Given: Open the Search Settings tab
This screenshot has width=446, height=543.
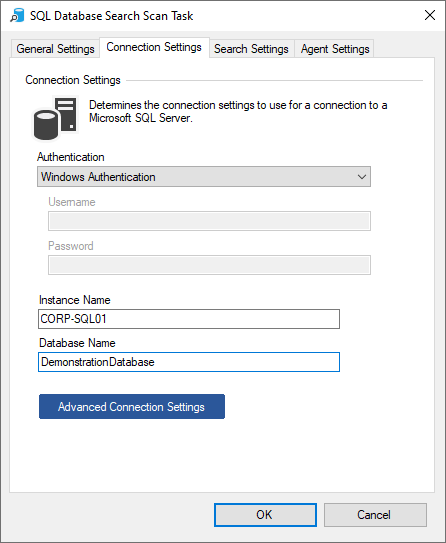Looking at the screenshot, I should tap(251, 49).
